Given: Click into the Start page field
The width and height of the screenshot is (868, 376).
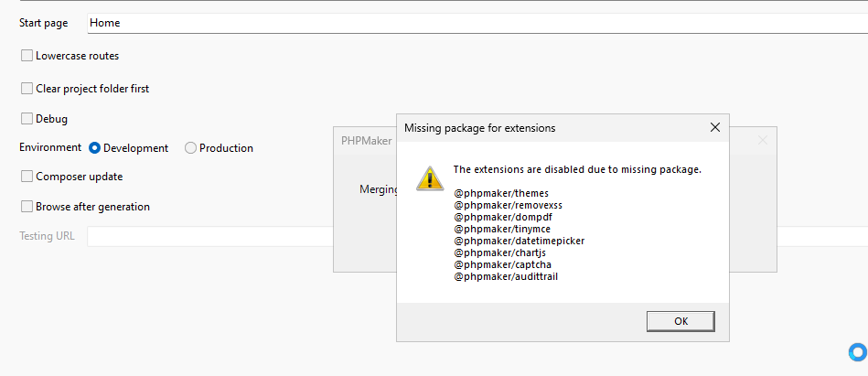Looking at the screenshot, I should (476, 23).
